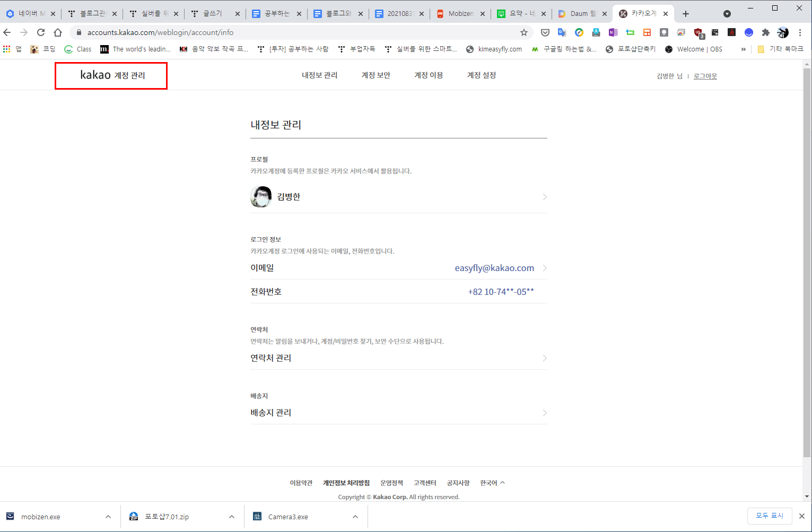The height and width of the screenshot is (532, 812).
Task: Open the kimeasyfly.com bookmark
Action: (x=494, y=49)
